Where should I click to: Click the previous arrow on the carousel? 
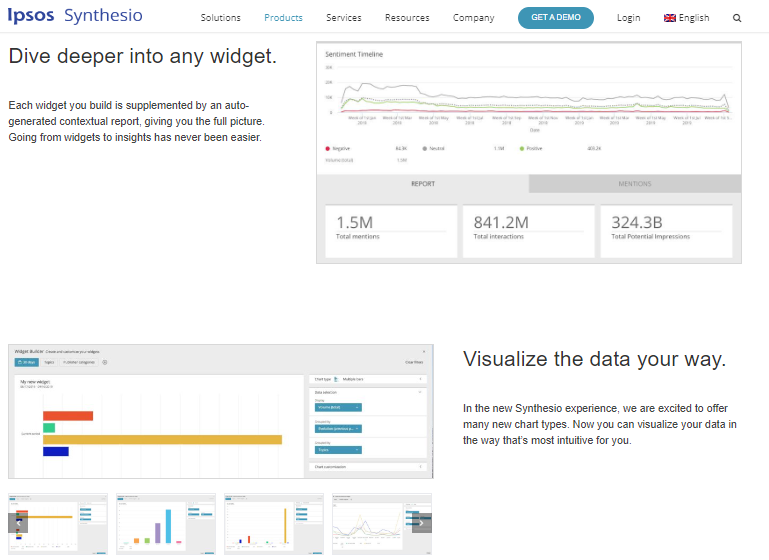click(x=18, y=523)
